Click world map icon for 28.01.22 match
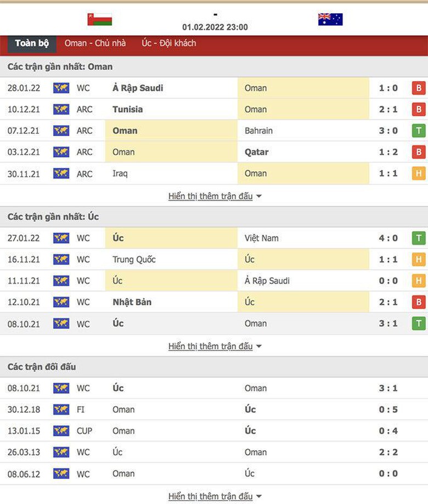 (x=61, y=88)
